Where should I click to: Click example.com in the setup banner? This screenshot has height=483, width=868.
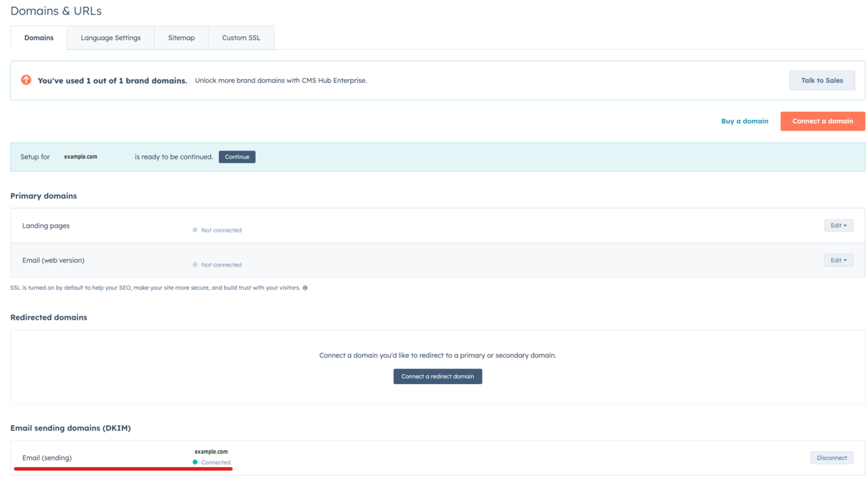click(81, 156)
